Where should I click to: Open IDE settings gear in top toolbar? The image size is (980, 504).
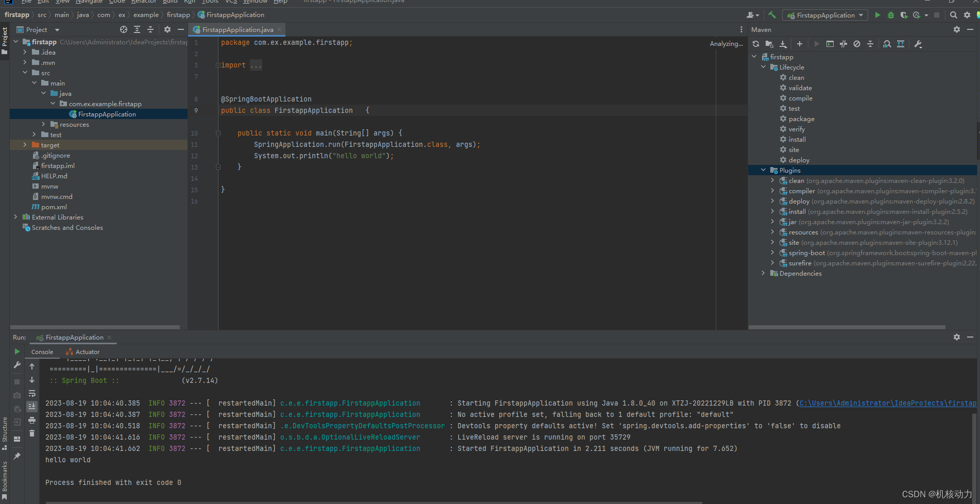point(967,15)
